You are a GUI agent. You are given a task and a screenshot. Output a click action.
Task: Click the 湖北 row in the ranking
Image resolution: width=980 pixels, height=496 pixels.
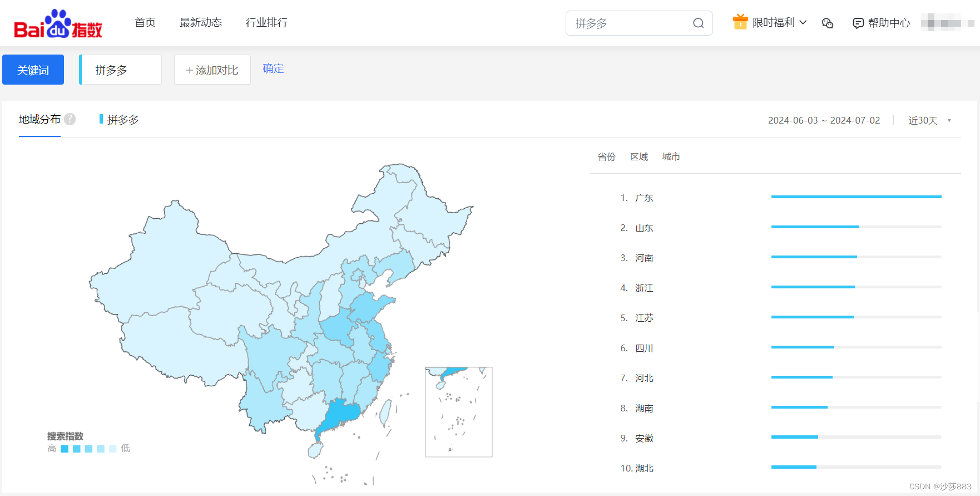[781, 468]
